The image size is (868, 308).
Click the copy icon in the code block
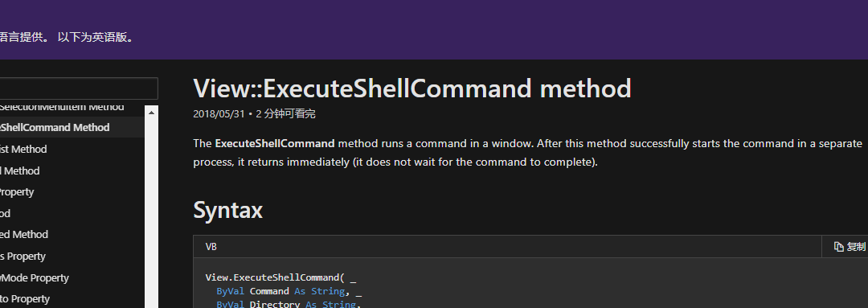pyautogui.click(x=838, y=247)
